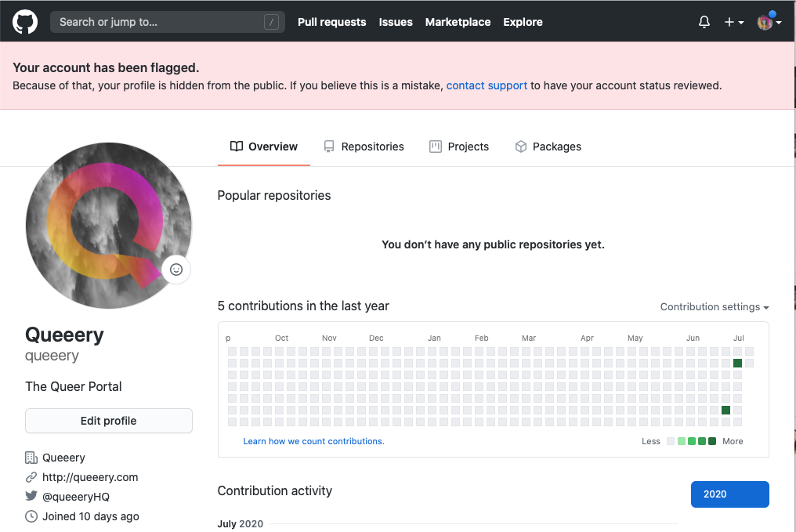Click the 'The Queer Portal' bio text
Screen dimensions: 796x532
point(74,386)
